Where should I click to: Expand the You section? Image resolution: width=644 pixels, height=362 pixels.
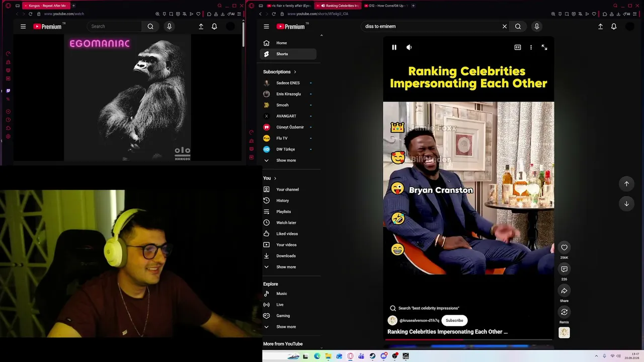pos(269,178)
